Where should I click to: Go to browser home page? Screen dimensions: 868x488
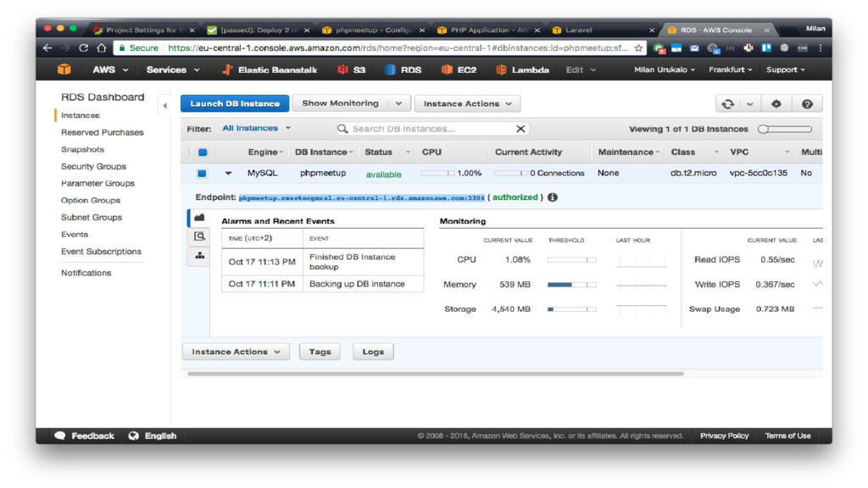102,48
